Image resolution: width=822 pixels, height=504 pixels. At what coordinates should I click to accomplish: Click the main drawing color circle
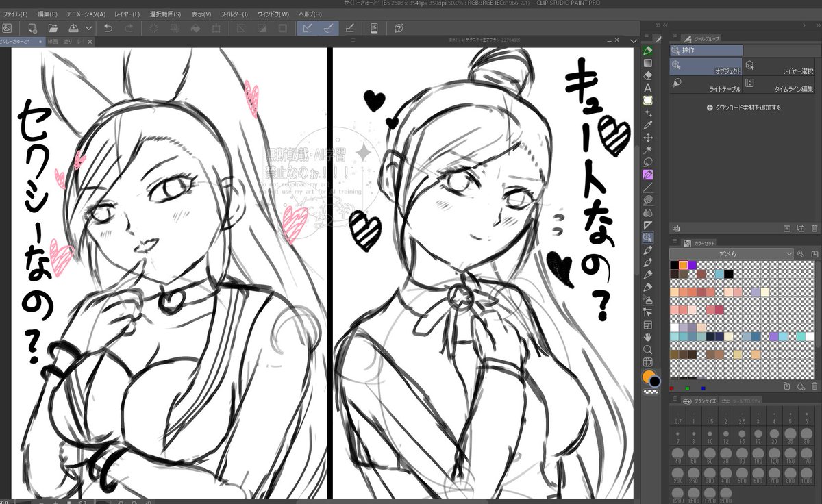[647, 377]
